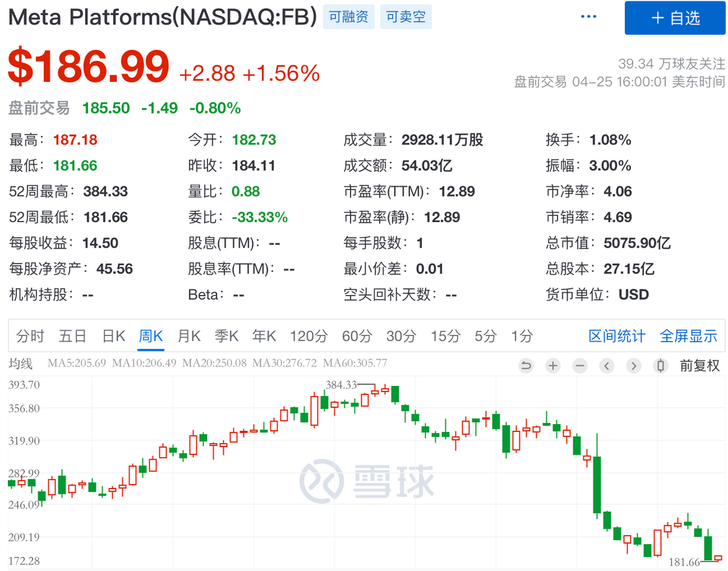Switch to the 年K yearly tab

tap(264, 336)
